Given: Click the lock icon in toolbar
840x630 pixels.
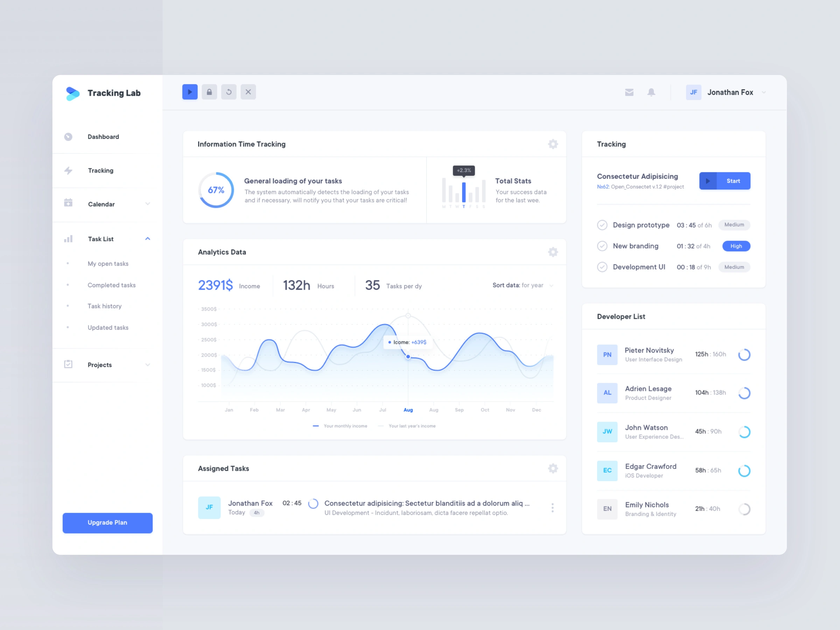Looking at the screenshot, I should (x=210, y=92).
